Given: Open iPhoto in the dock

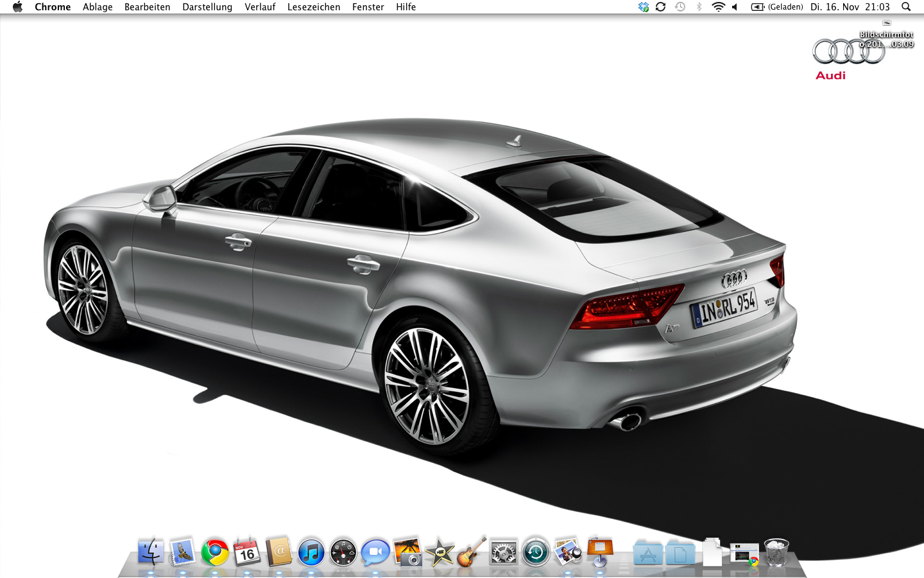Looking at the screenshot, I should pyautogui.click(x=407, y=552).
